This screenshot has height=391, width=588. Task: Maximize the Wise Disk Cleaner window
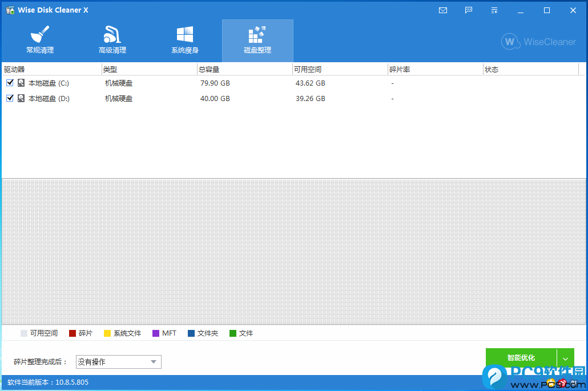tap(547, 10)
